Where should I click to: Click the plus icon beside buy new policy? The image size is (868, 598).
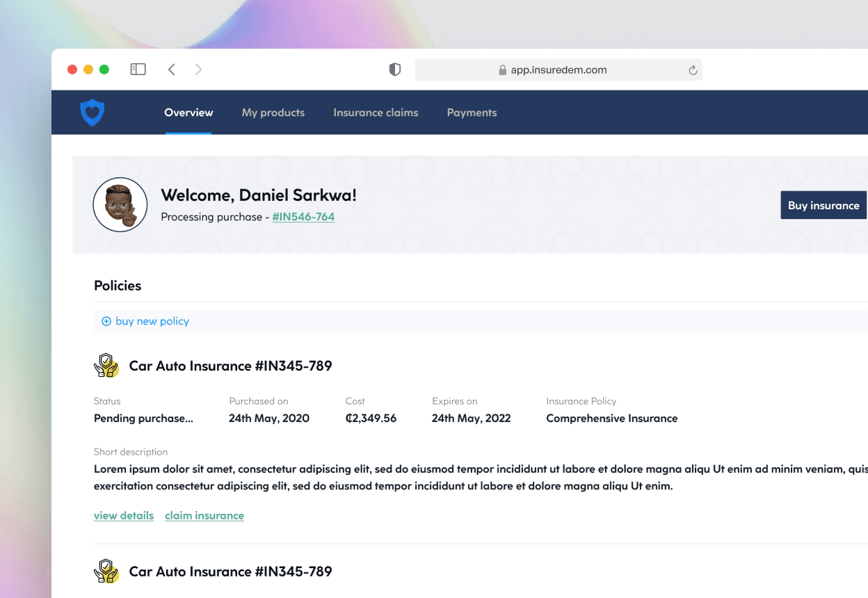pos(106,321)
